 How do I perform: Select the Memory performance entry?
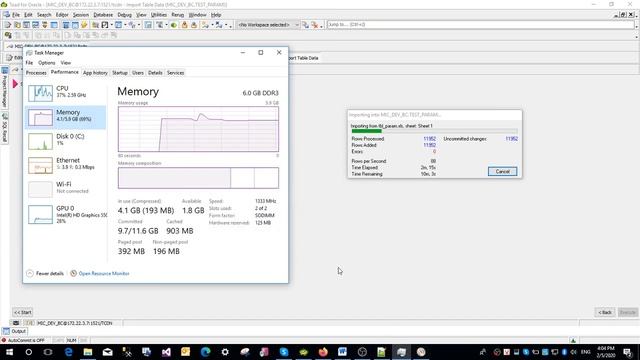[65, 117]
